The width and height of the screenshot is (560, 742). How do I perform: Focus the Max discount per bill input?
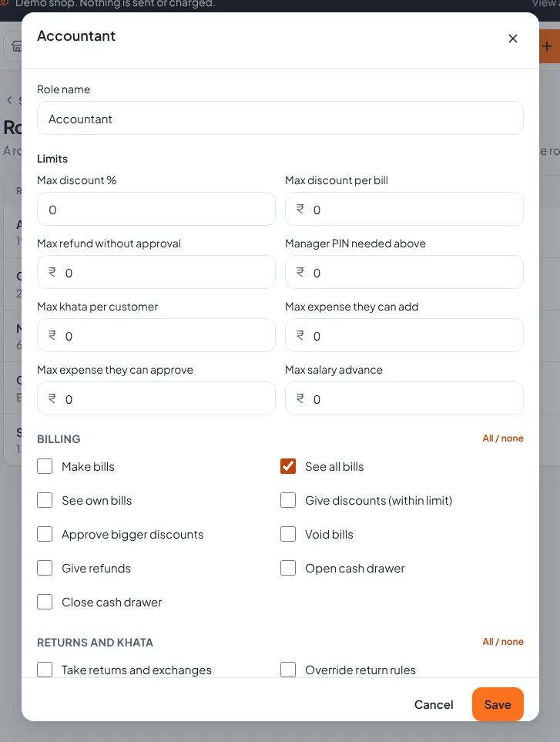(404, 209)
